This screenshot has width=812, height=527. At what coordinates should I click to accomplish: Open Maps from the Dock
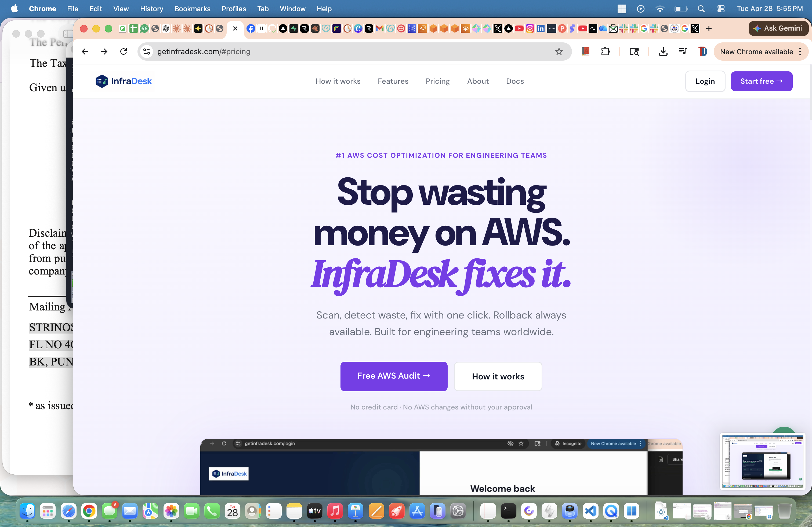coord(150,511)
